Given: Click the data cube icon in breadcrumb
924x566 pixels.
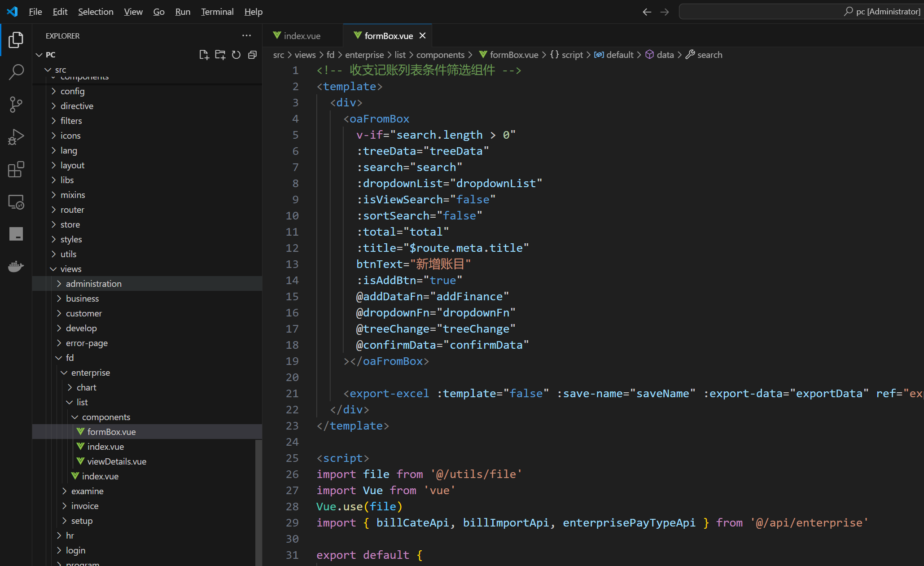Looking at the screenshot, I should pyautogui.click(x=649, y=54).
